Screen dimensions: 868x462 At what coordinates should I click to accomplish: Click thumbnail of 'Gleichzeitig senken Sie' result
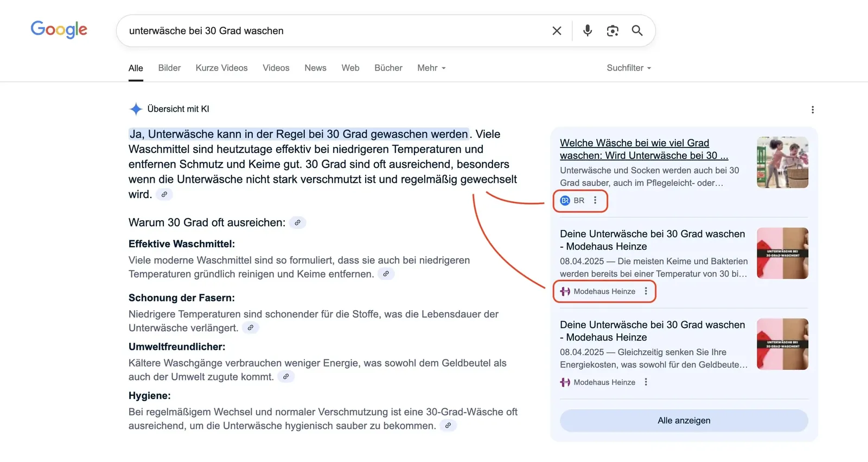(x=782, y=344)
